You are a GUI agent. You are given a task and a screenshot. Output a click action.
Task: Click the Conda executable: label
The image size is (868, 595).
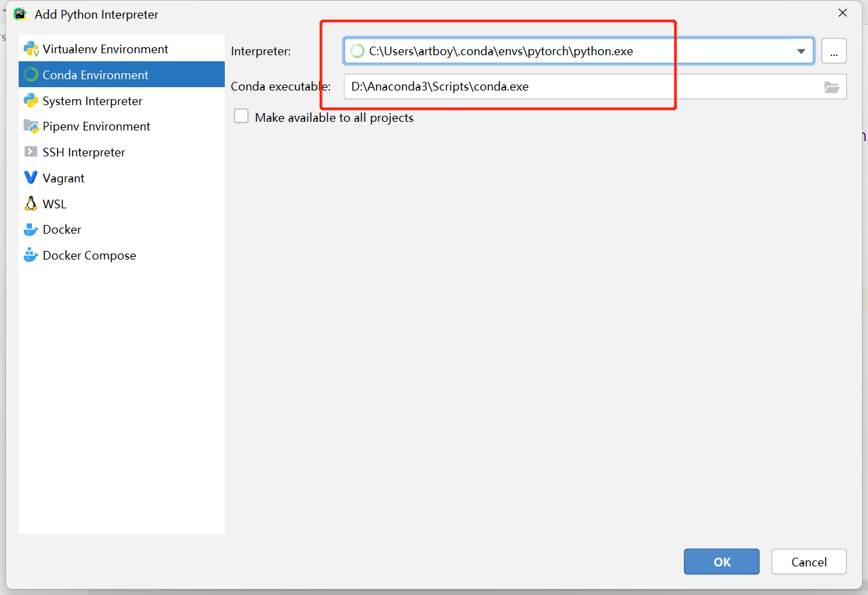(x=281, y=87)
